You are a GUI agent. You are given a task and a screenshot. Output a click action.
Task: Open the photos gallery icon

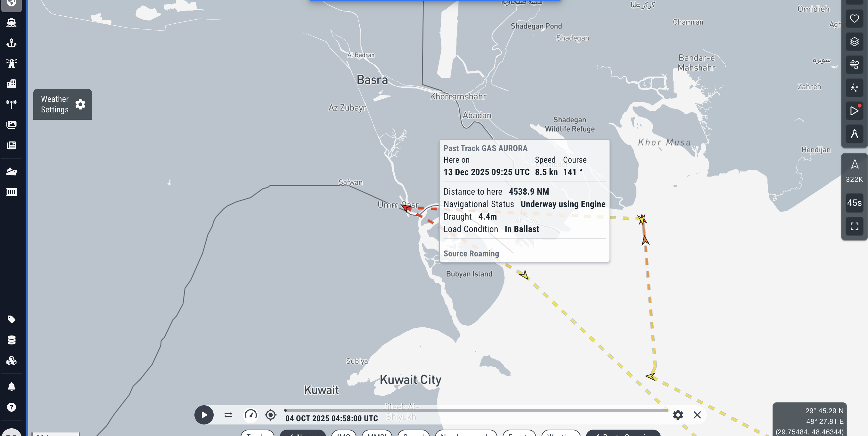(12, 125)
